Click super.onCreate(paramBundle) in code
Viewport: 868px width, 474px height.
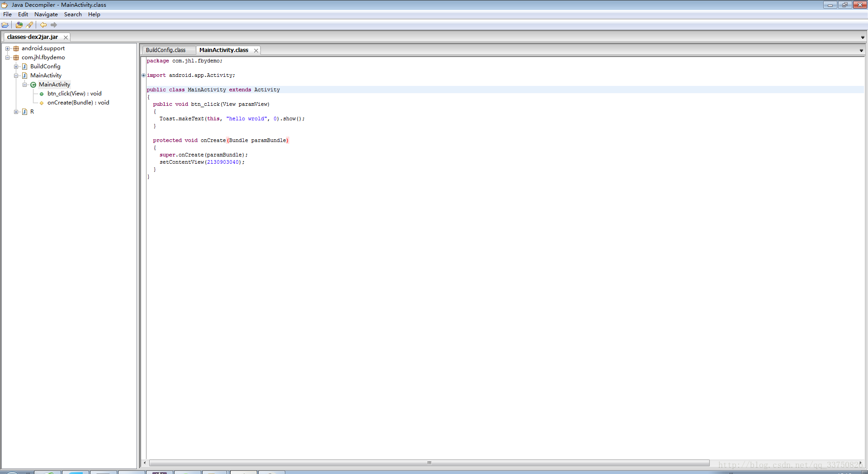[x=203, y=155]
